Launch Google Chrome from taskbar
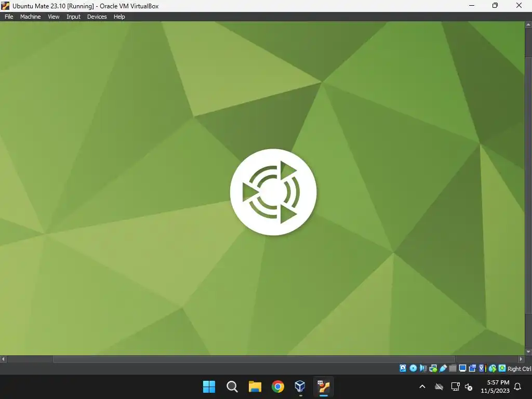 click(x=277, y=387)
